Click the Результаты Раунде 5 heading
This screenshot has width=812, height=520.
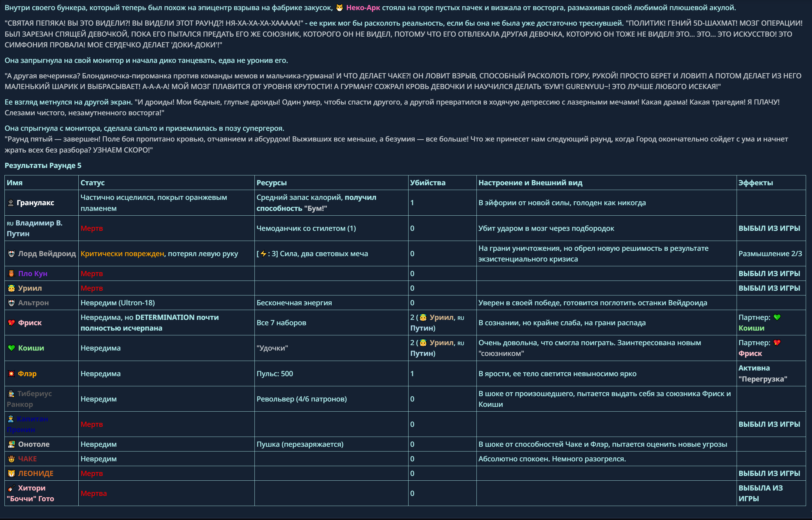pyautogui.click(x=43, y=166)
